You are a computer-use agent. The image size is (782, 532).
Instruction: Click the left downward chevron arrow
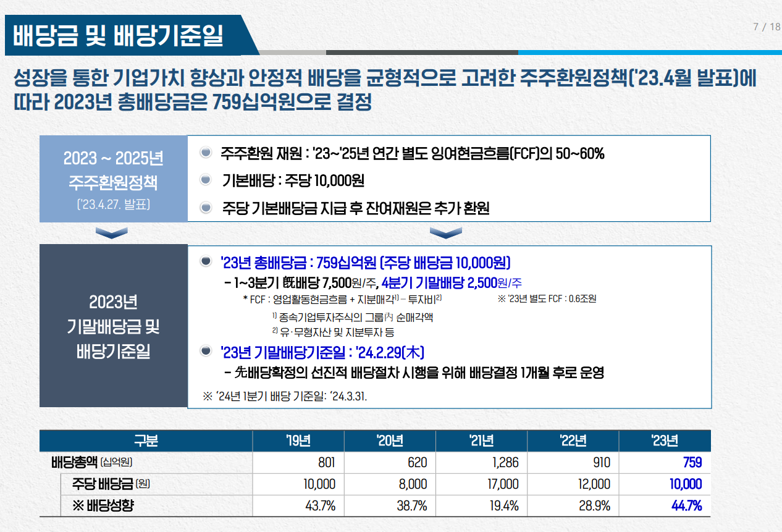(x=112, y=233)
